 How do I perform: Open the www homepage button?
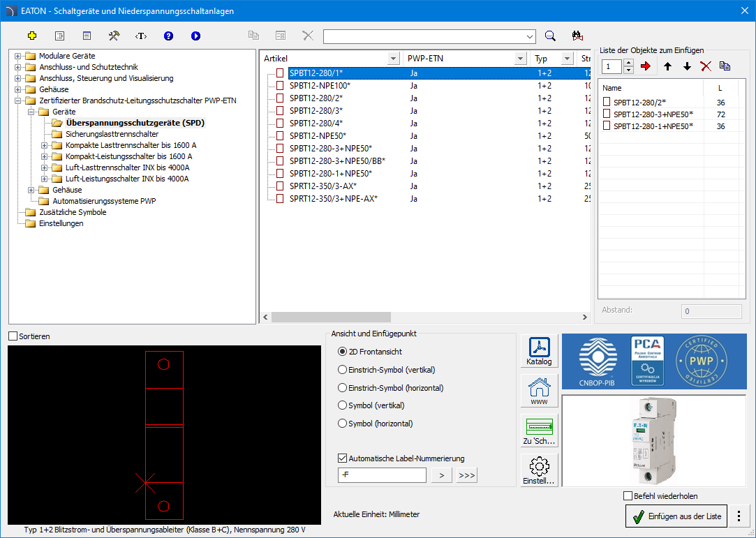[539, 391]
